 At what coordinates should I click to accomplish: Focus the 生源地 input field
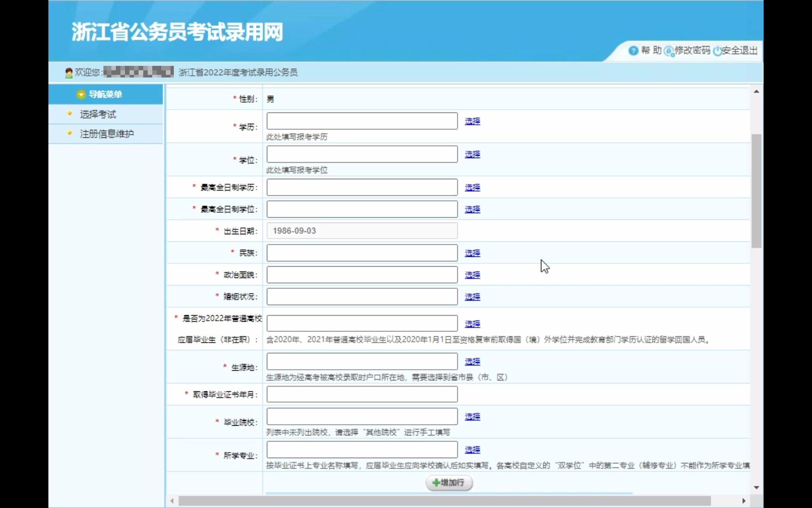tap(362, 361)
